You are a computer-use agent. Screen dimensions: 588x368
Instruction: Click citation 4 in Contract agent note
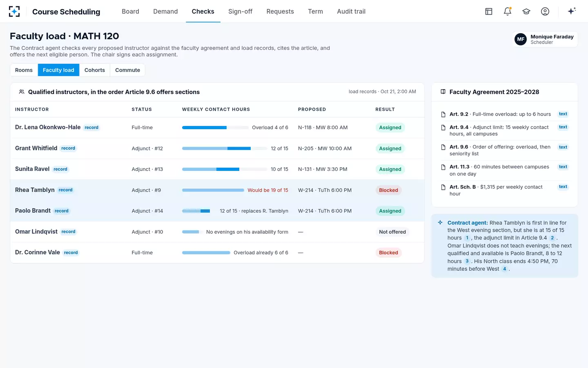tap(505, 269)
